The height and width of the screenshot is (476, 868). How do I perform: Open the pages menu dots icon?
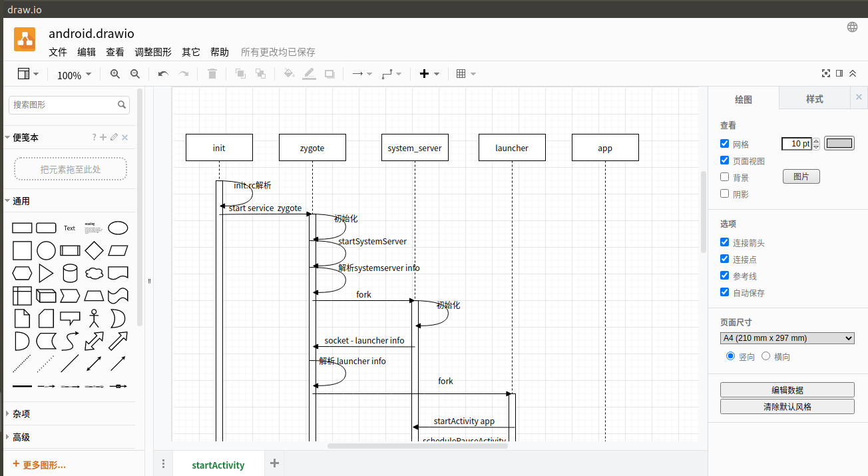[x=163, y=464]
